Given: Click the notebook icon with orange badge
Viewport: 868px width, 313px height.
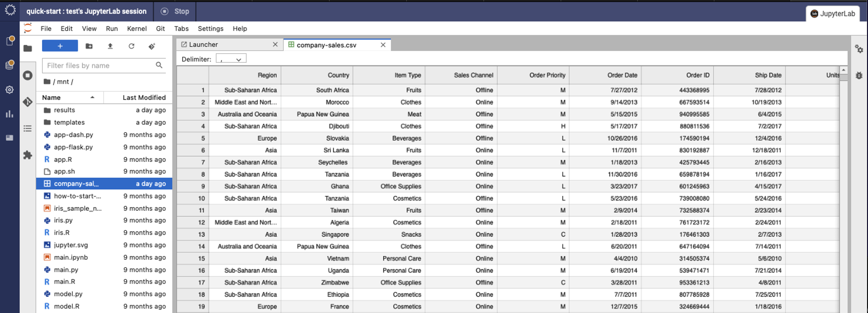Looking at the screenshot, I should (9, 41).
